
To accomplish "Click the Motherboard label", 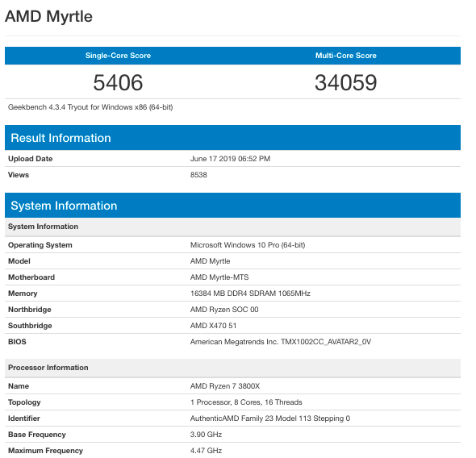I will pos(31,277).
